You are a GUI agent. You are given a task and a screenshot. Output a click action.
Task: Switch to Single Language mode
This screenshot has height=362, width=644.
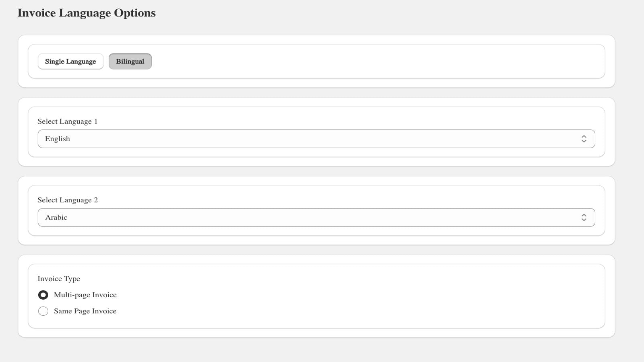pyautogui.click(x=70, y=62)
